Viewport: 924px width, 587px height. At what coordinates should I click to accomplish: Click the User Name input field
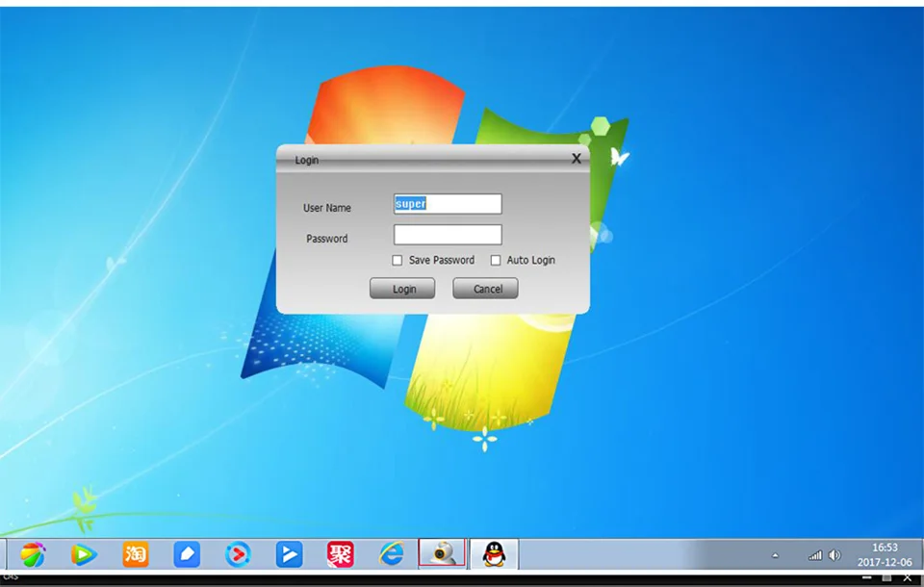pos(448,204)
